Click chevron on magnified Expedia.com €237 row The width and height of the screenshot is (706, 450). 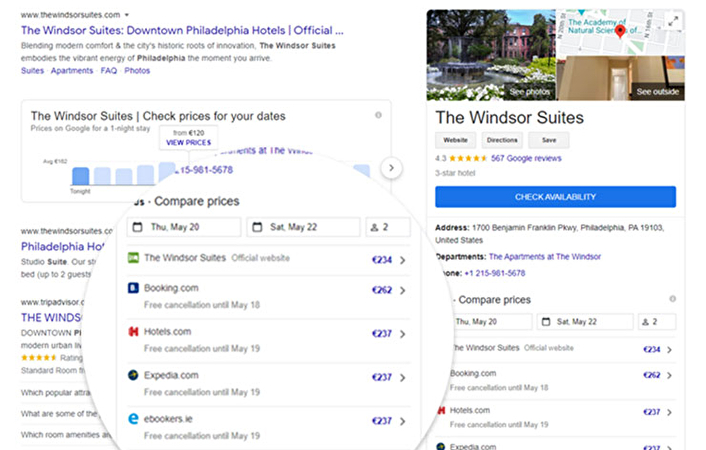pos(403,377)
